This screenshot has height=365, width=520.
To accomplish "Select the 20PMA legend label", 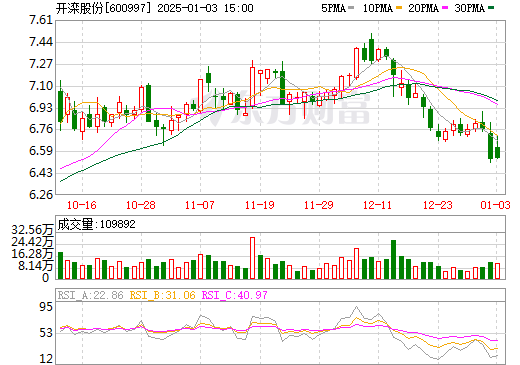I will click(x=423, y=8).
